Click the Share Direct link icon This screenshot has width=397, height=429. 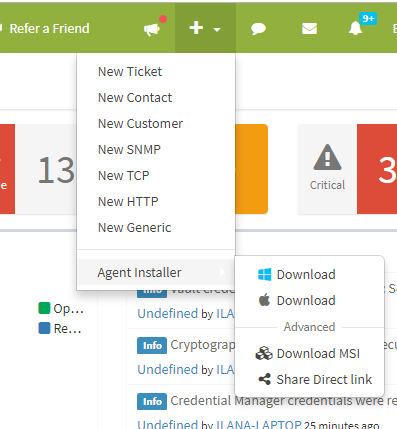click(x=265, y=379)
